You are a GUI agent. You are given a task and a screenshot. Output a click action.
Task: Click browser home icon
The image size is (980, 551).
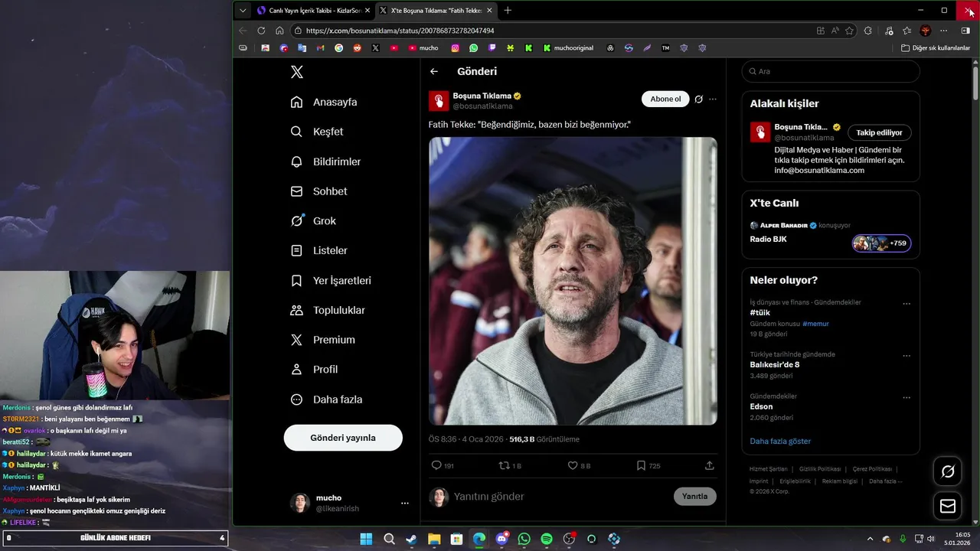point(279,31)
